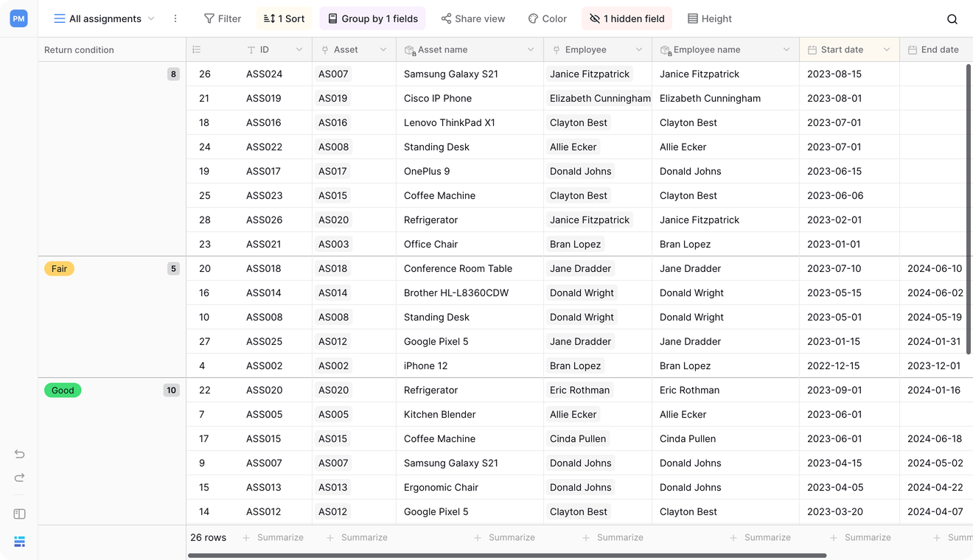This screenshot has height=560, width=973.
Task: Expand the All assignments view dropdown
Action: [x=151, y=18]
